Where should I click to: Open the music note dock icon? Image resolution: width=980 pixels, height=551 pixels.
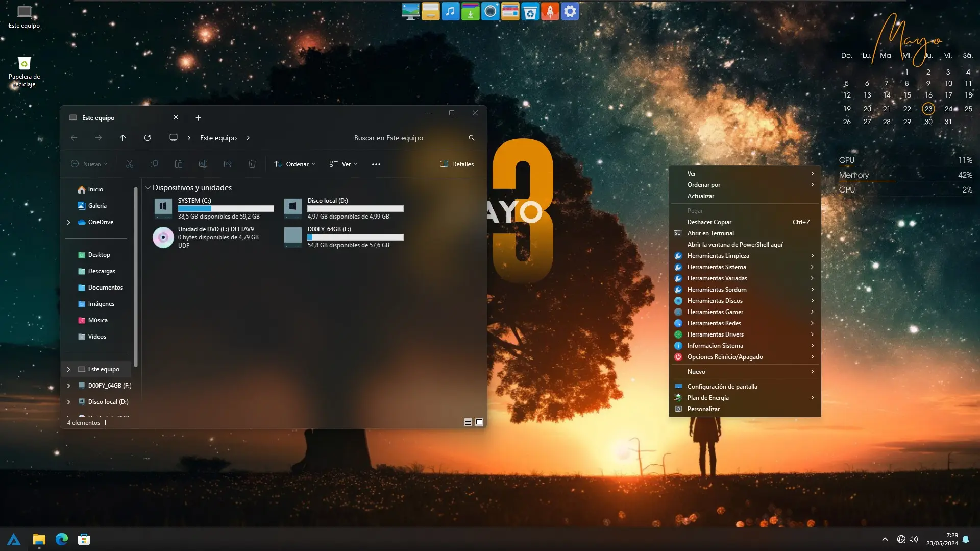tap(450, 11)
